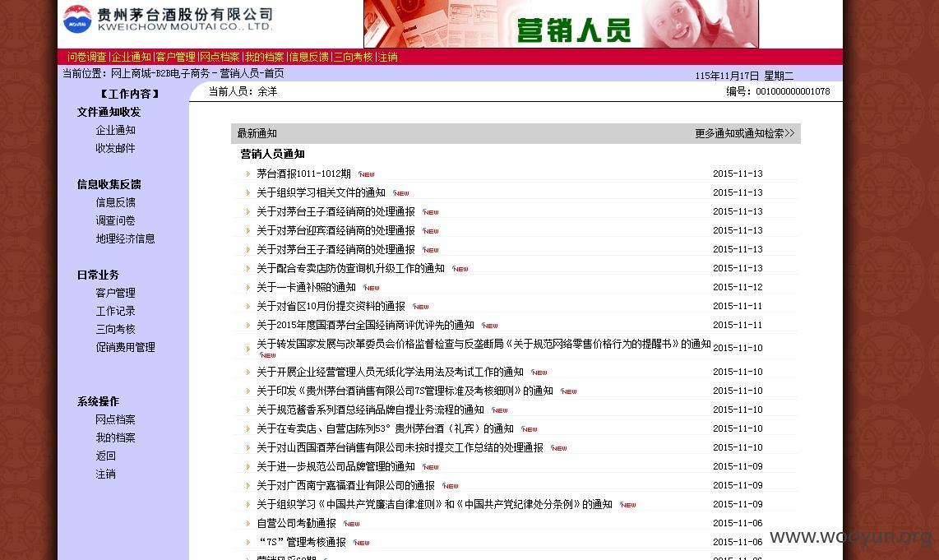Open 我的档案 in the left sidebar

pyautogui.click(x=116, y=437)
